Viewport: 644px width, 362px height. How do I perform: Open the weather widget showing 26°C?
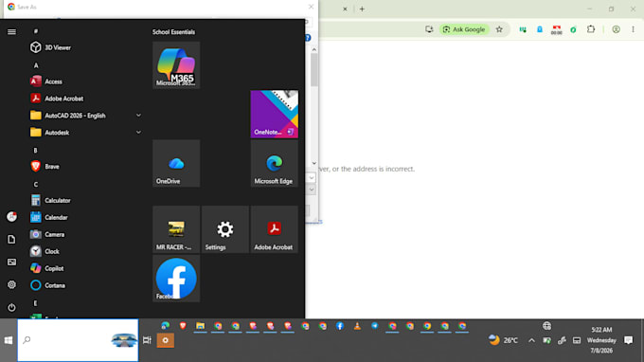click(x=504, y=340)
